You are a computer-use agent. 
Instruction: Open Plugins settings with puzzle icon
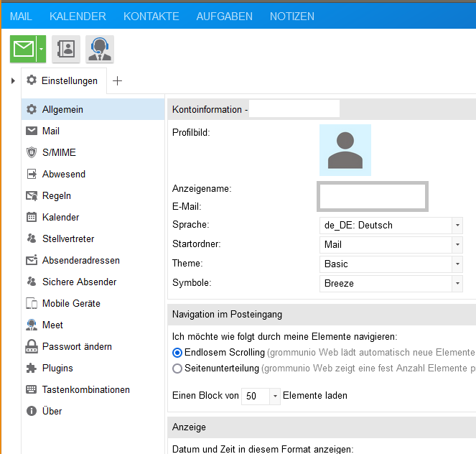(57, 368)
